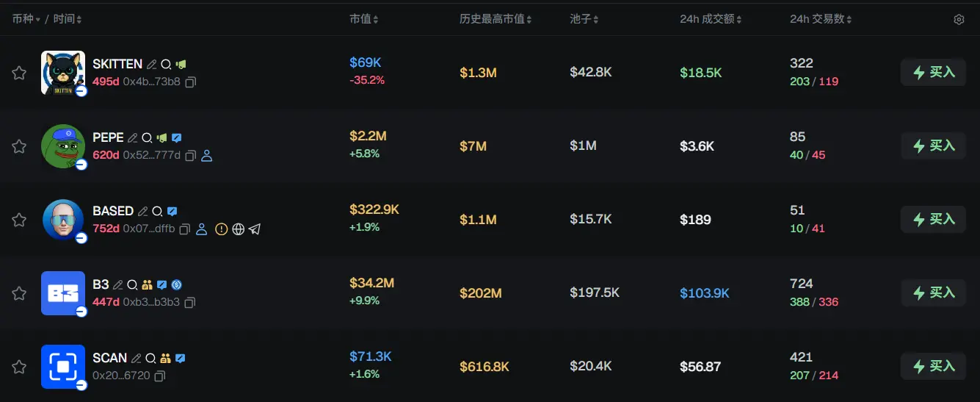
Task: Sort by 池子 column header
Action: coord(584,19)
